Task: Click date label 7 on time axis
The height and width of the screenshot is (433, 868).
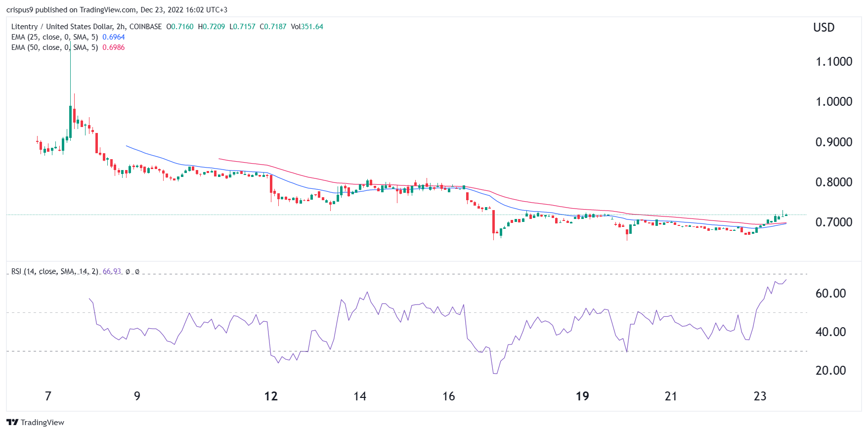Action: pos(48,396)
